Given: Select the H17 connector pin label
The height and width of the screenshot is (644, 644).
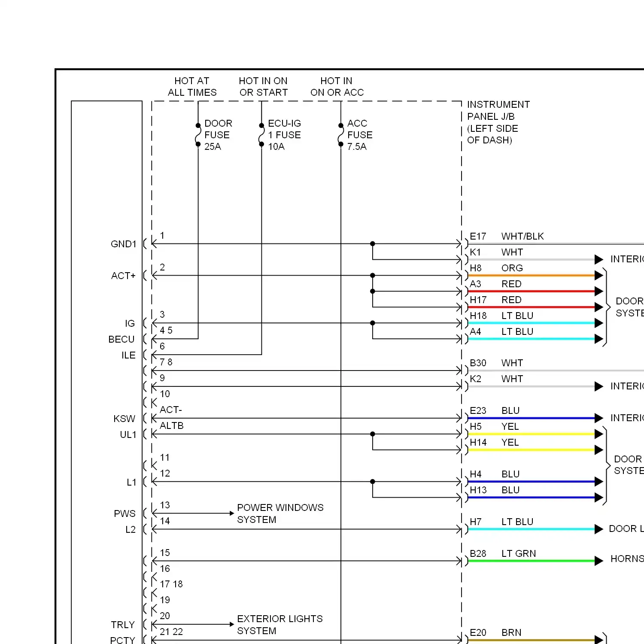Looking at the screenshot, I should [478, 300].
